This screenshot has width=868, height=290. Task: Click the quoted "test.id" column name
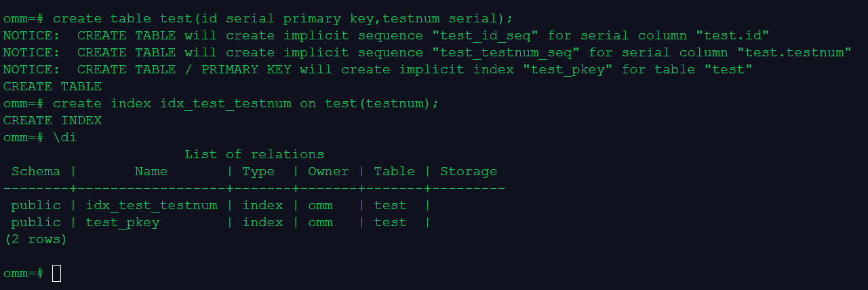point(732,35)
